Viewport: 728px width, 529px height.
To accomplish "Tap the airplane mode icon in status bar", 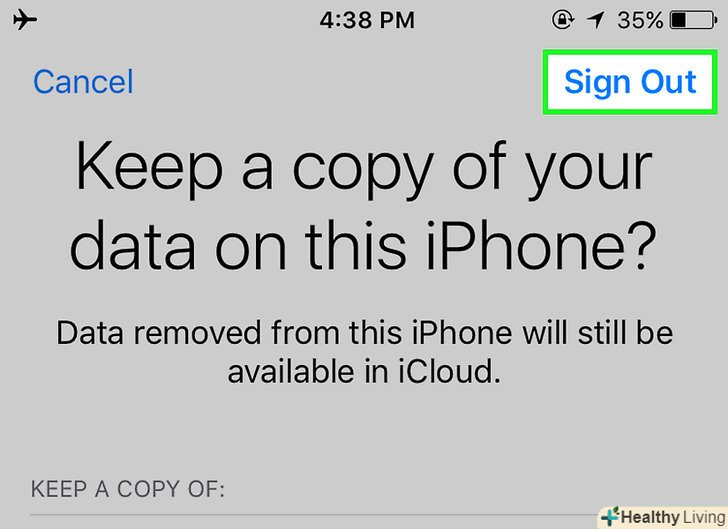I will tap(26, 20).
